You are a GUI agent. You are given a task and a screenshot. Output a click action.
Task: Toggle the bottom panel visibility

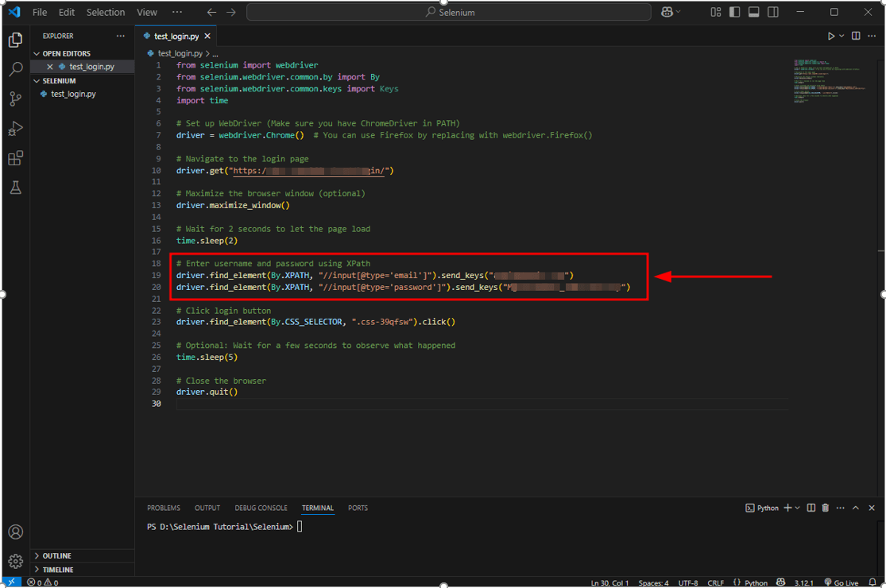[754, 12]
